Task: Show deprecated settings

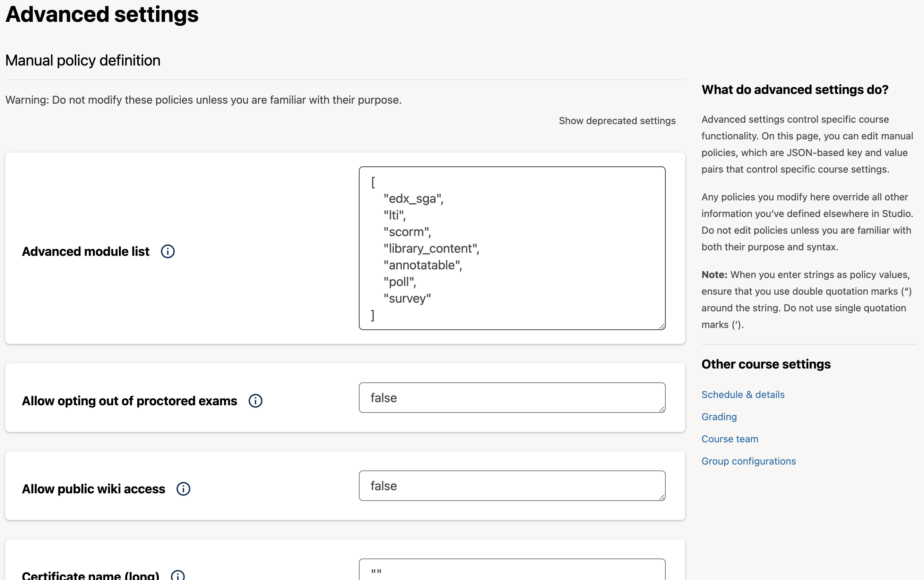Action: click(617, 120)
